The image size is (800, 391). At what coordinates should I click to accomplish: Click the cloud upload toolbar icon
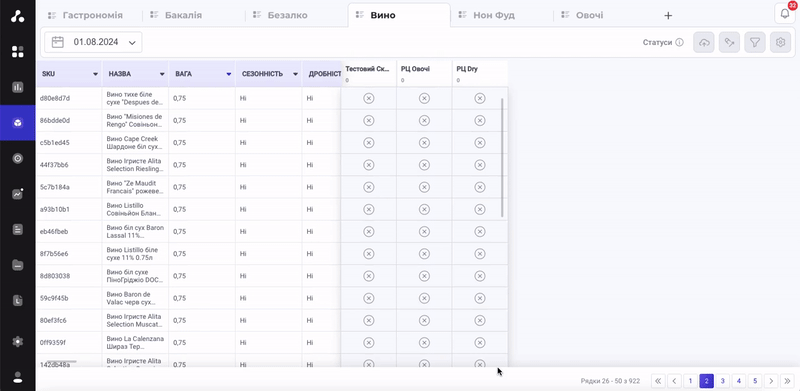704,43
